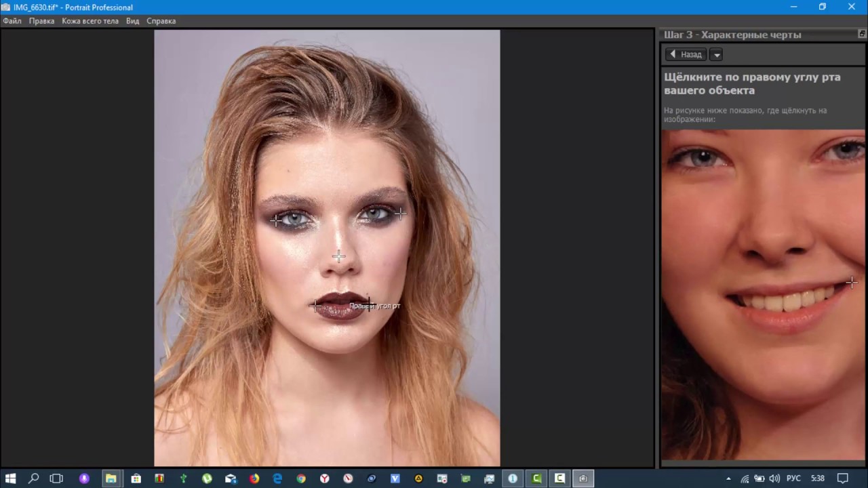
Task: Open the Кожа всего тела menu
Action: (90, 21)
